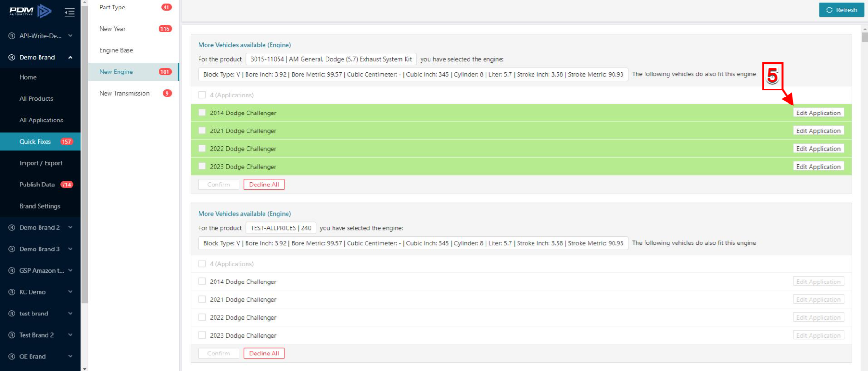The width and height of the screenshot is (868, 371).
Task: Collapse the sidebar with the menu toggle icon
Action: point(70,12)
